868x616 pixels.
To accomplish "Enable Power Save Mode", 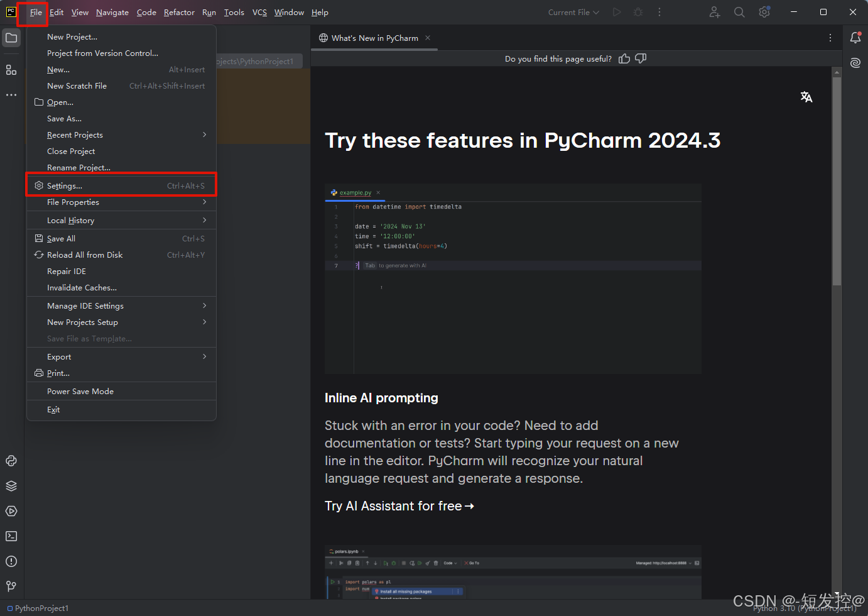I will [80, 391].
